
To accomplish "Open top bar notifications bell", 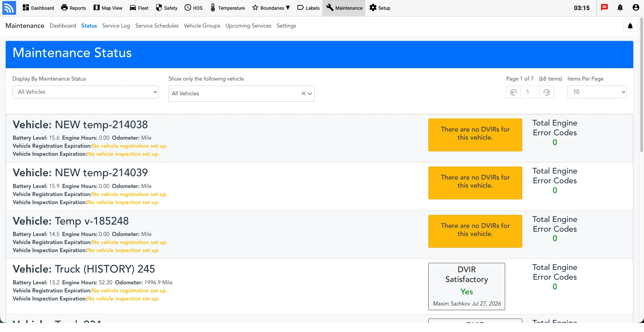I will (620, 7).
